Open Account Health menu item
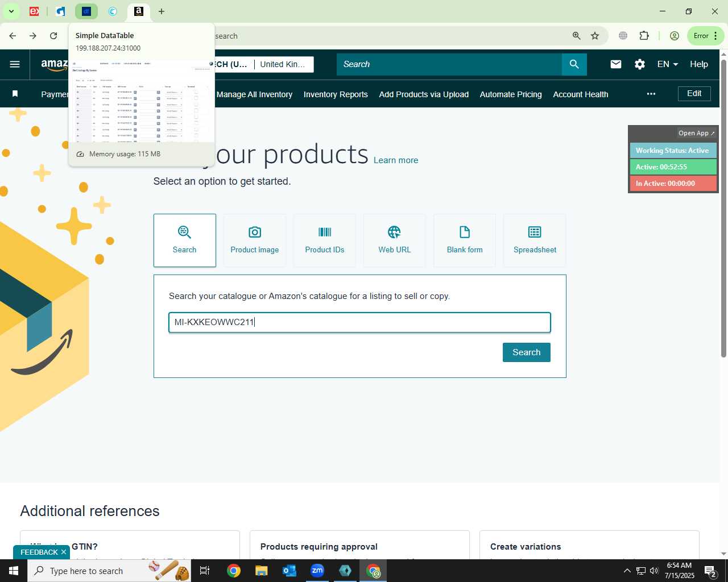728x582 pixels. coord(581,94)
